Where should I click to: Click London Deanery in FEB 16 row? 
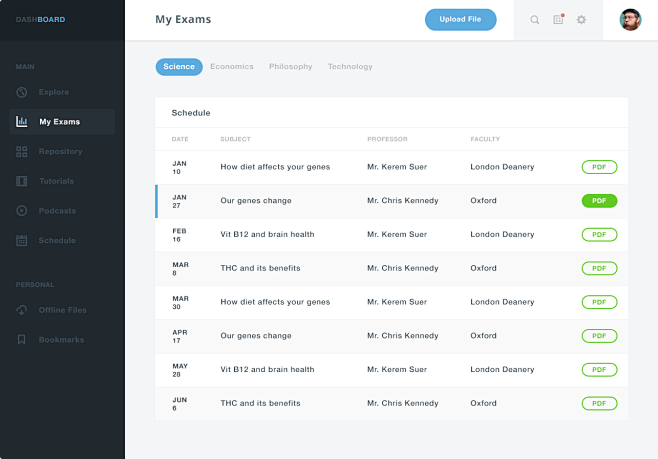click(x=502, y=235)
